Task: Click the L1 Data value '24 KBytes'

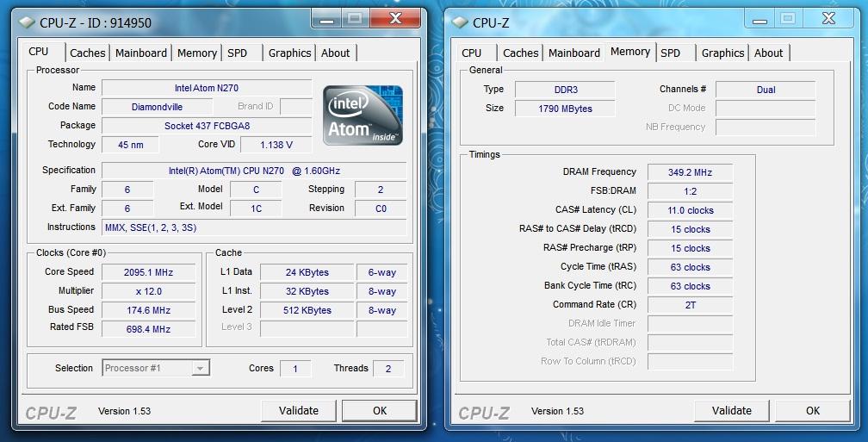Action: tap(307, 272)
